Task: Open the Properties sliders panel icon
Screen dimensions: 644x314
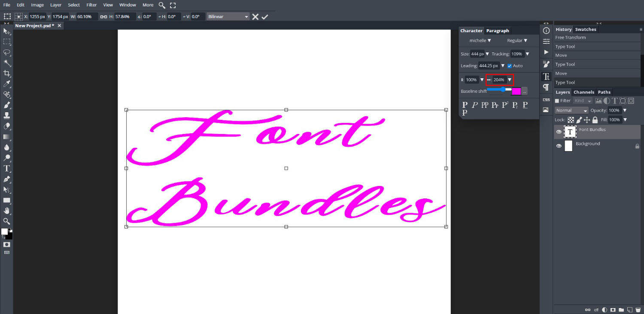Action: 546,41
